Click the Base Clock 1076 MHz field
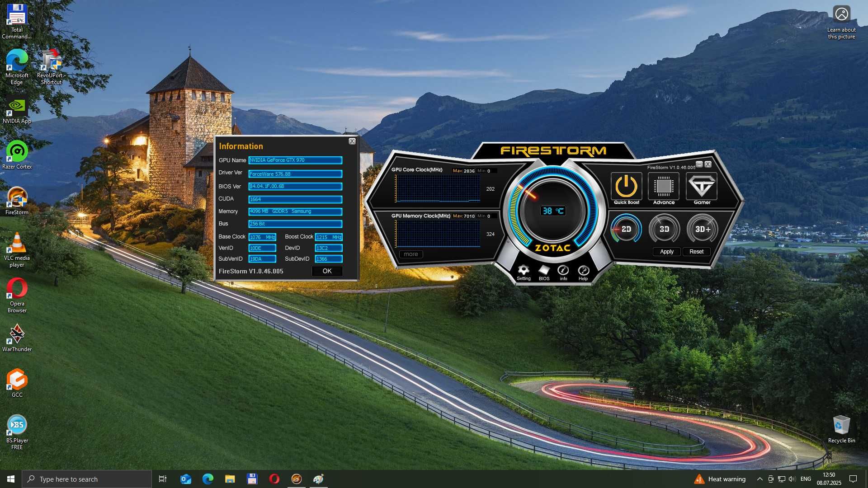This screenshot has height=488, width=868. point(262,237)
